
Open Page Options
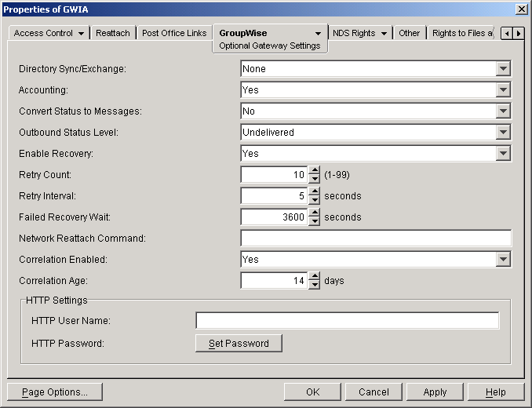(55, 392)
